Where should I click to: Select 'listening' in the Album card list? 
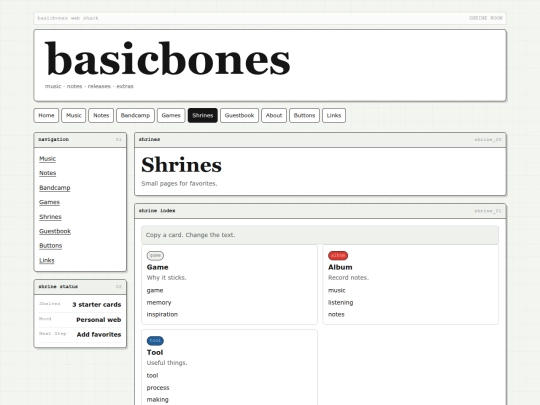tap(341, 302)
